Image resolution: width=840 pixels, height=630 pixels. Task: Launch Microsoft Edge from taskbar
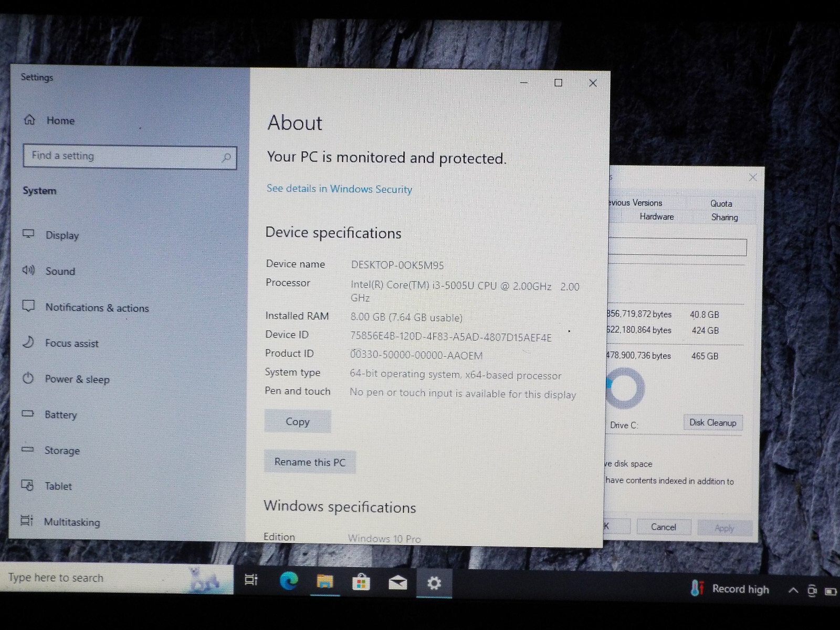coord(288,580)
